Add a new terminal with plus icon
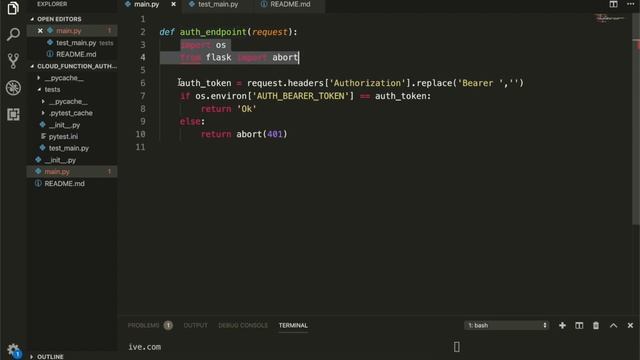 562,325
